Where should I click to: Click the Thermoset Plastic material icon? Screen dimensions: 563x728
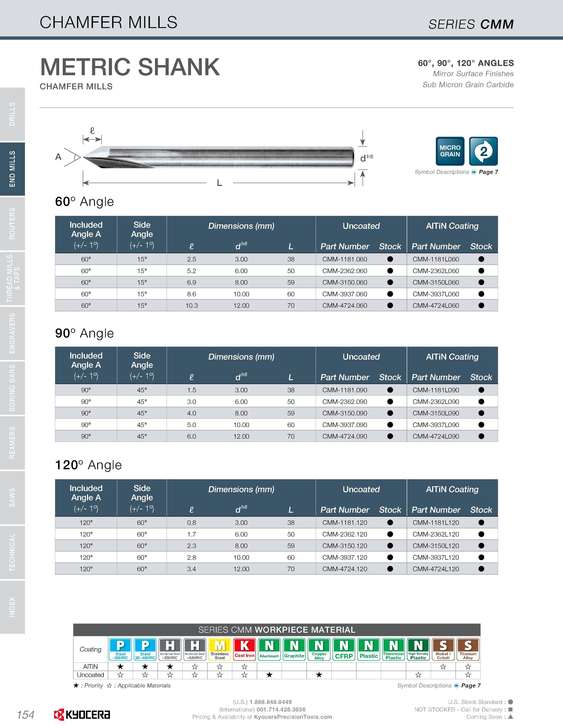tap(394, 649)
